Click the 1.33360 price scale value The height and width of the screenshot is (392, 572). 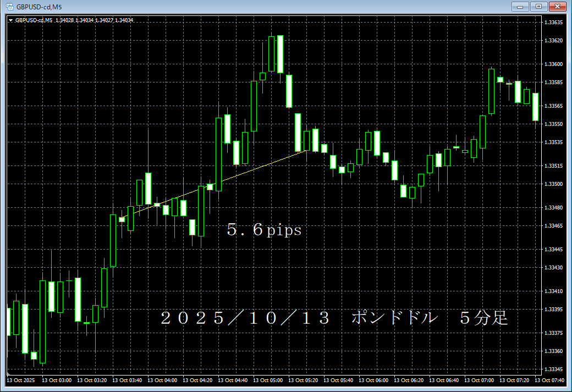553,351
